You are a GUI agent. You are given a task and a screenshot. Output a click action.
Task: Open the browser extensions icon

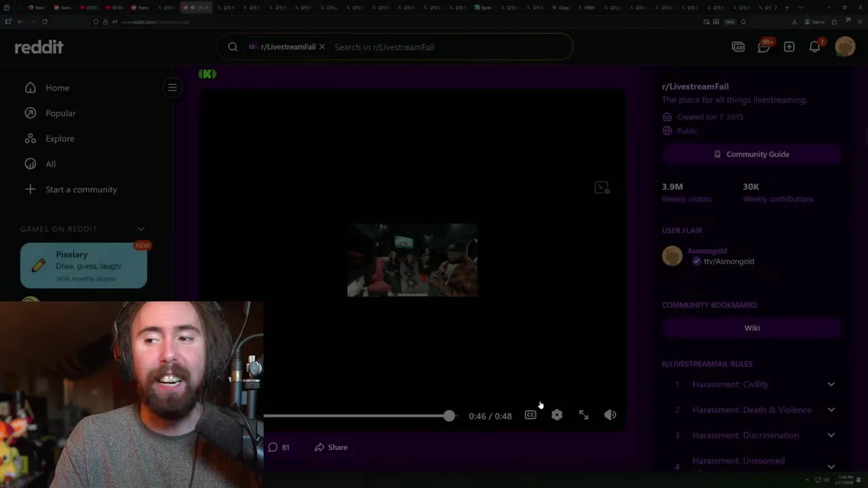coord(834,22)
